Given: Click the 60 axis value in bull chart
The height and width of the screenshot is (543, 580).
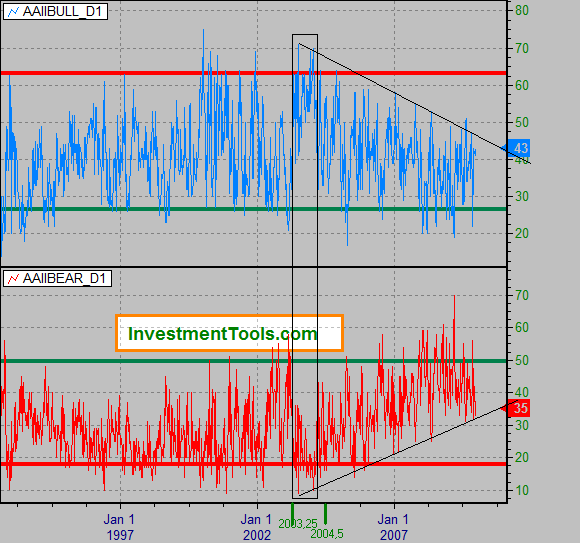Looking at the screenshot, I should 522,85.
